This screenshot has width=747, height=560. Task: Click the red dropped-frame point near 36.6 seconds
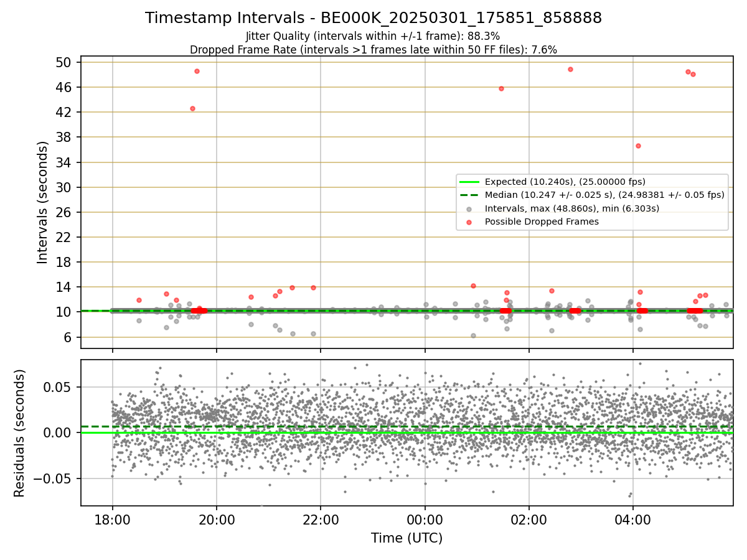pyautogui.click(x=638, y=146)
